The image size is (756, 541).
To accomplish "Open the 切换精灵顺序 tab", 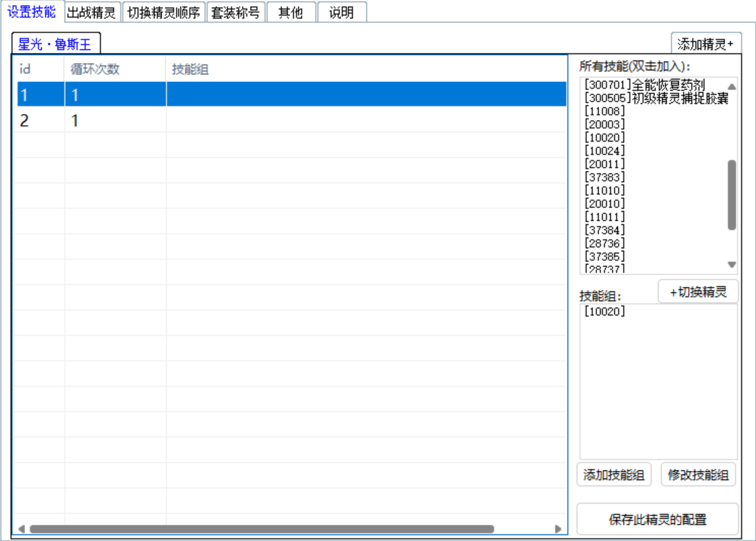I will pos(163,12).
